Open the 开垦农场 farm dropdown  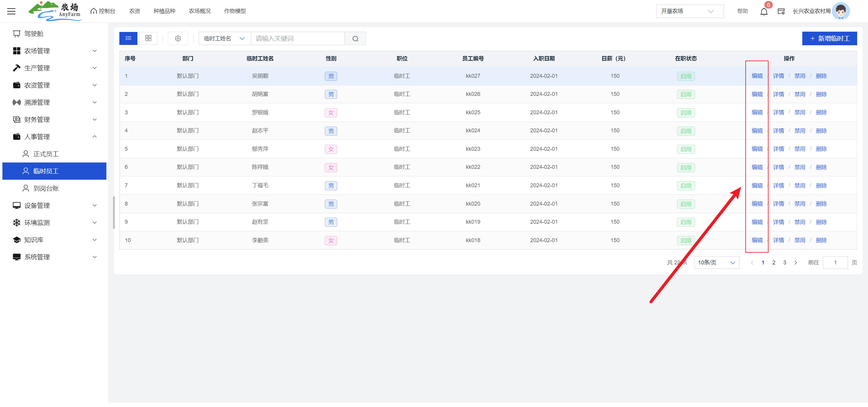(x=689, y=11)
